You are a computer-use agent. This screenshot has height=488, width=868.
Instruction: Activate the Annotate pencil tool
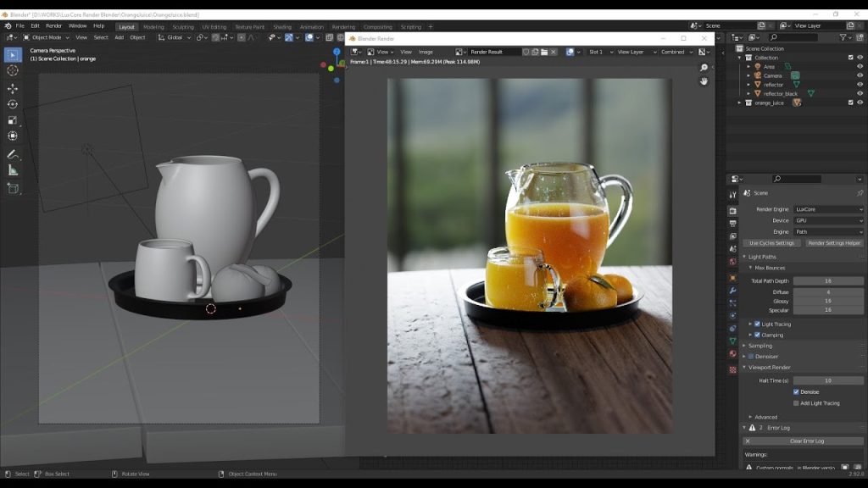tap(13, 154)
